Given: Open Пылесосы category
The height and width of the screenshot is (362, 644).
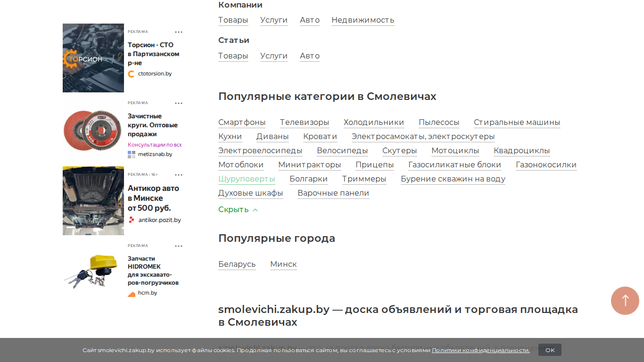Looking at the screenshot, I should (x=439, y=123).
